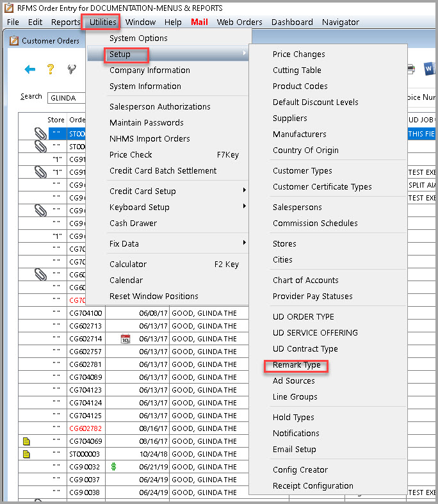Choose Receipt Configuration
This screenshot has width=438, height=504.
click(x=312, y=485)
